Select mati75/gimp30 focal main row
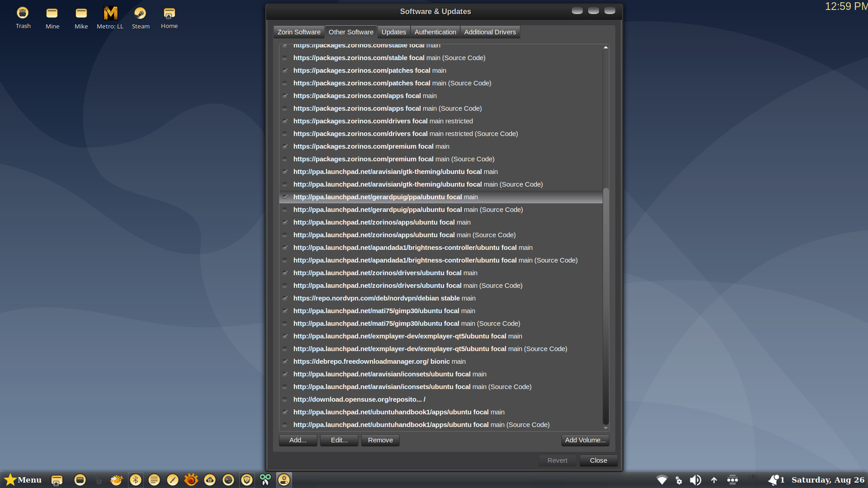 pos(441,311)
